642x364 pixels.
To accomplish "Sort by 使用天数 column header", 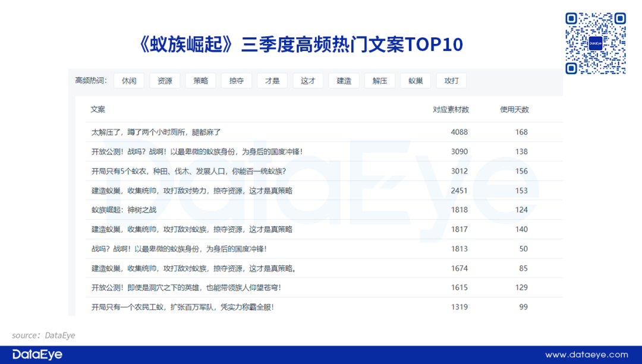I will pos(514,110).
